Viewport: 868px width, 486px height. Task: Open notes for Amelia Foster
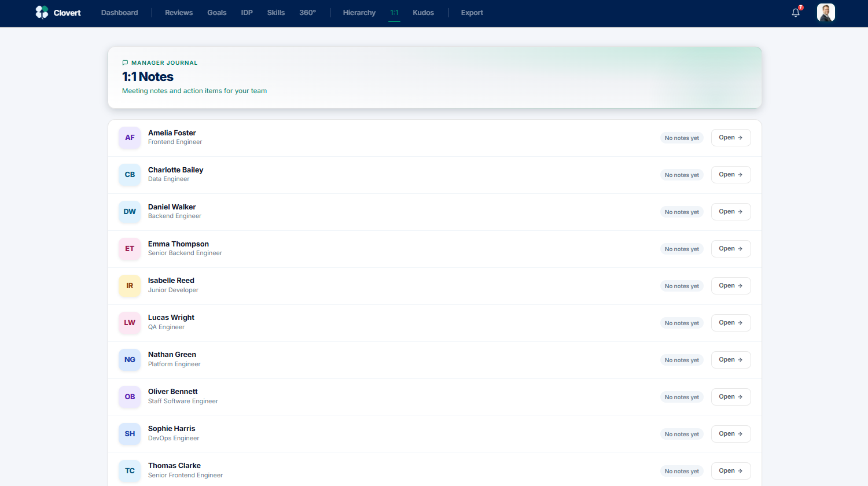tap(731, 138)
